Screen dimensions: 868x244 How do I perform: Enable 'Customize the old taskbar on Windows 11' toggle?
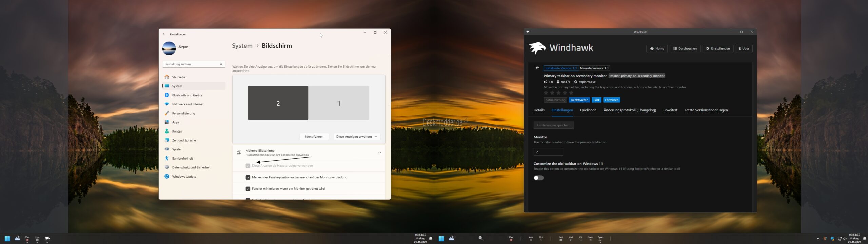coord(538,178)
